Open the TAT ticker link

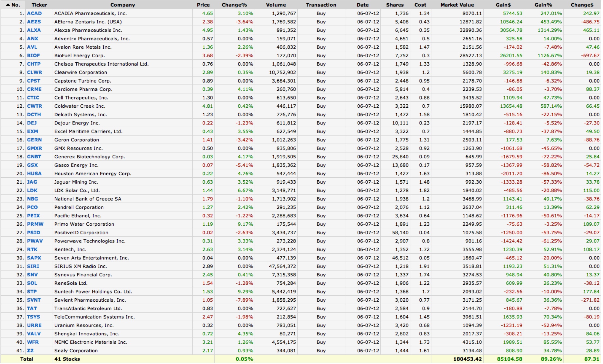32,309
